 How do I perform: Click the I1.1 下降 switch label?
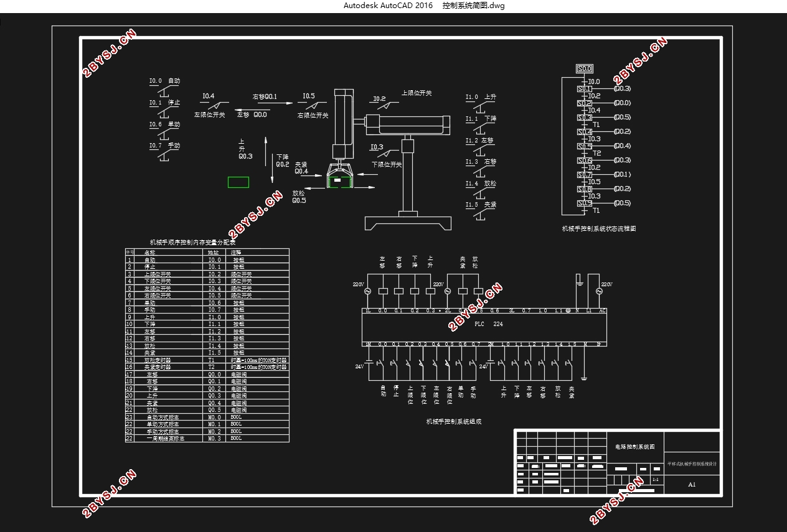coord(481,119)
